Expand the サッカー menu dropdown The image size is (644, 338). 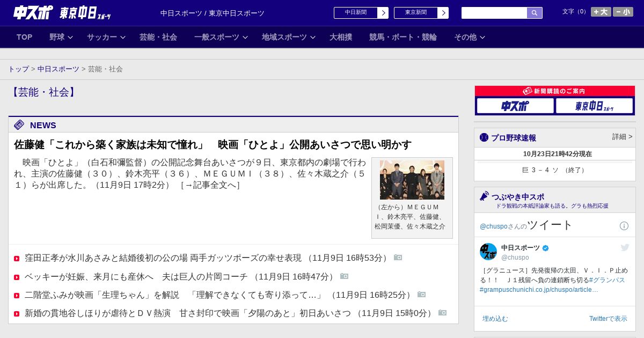tap(106, 37)
